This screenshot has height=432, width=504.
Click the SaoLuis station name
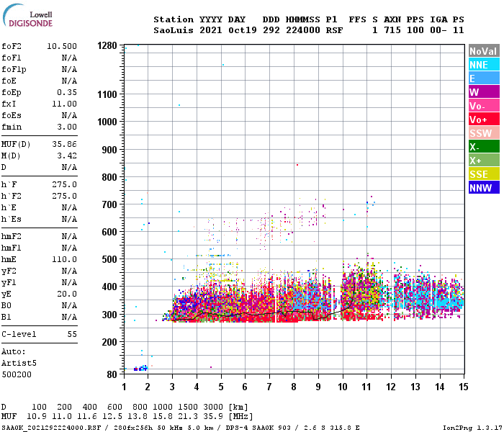pos(174,30)
